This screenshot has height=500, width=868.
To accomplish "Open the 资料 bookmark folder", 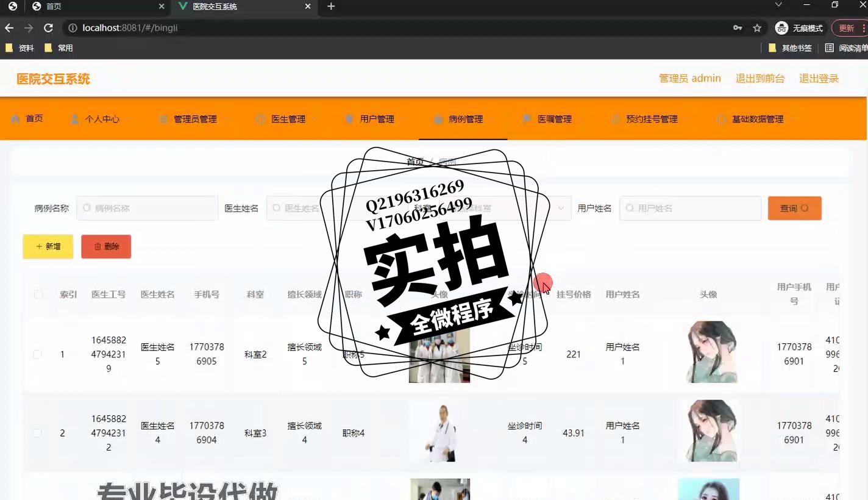I will (x=20, y=48).
